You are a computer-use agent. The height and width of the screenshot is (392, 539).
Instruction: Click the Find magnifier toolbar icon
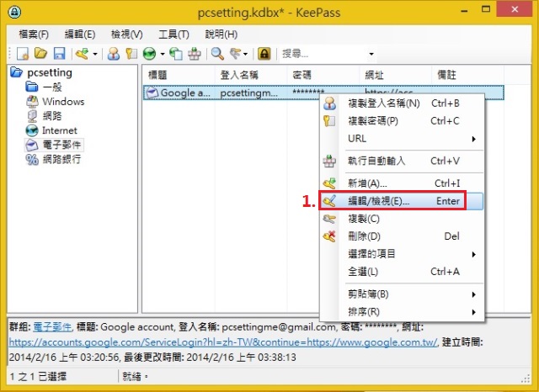[x=217, y=54]
